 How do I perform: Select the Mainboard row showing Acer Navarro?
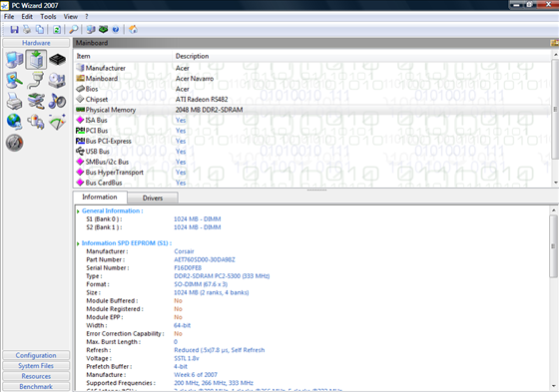click(312, 79)
